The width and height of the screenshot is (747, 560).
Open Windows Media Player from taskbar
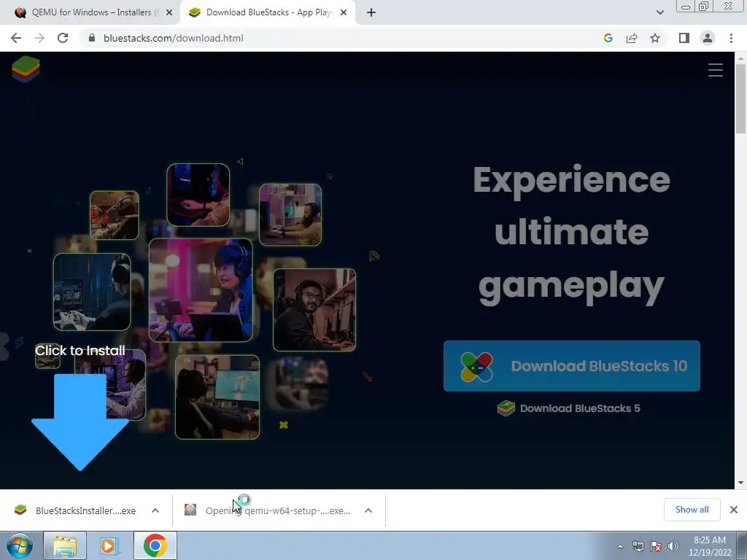[109, 545]
